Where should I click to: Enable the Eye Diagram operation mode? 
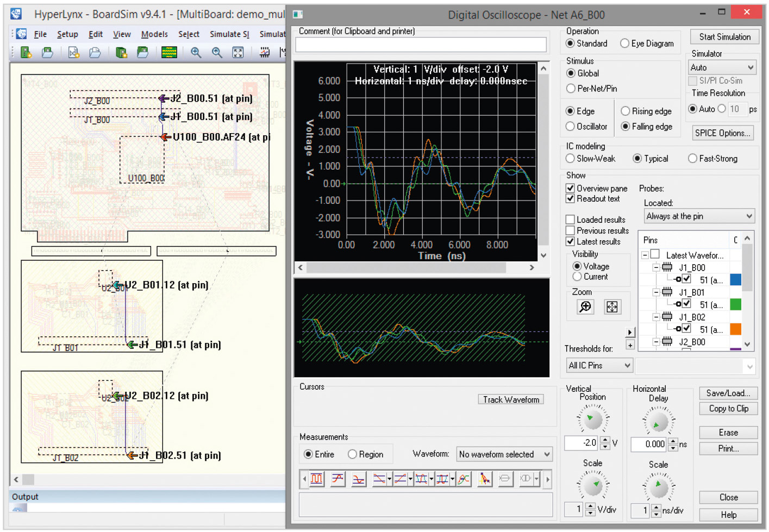click(x=625, y=43)
